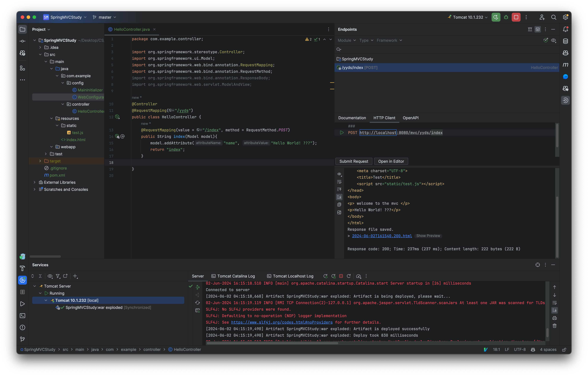Image resolution: width=588 pixels, height=376 pixels.
Task: Open the Search Everywhere magnifier
Action: click(554, 17)
